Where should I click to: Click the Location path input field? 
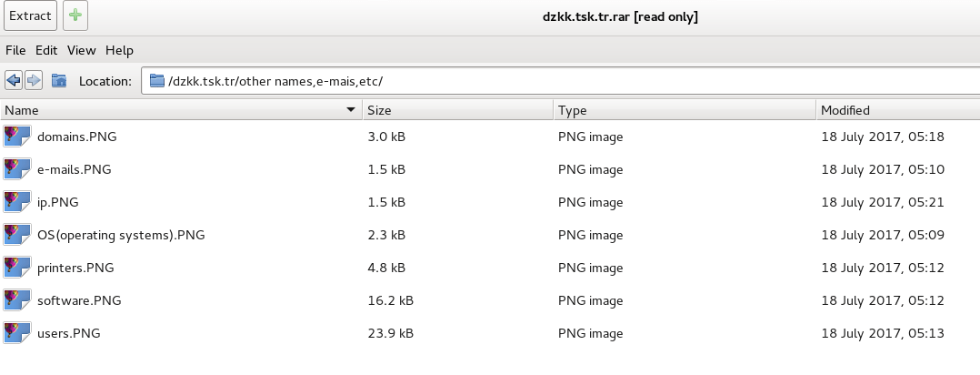(545, 81)
